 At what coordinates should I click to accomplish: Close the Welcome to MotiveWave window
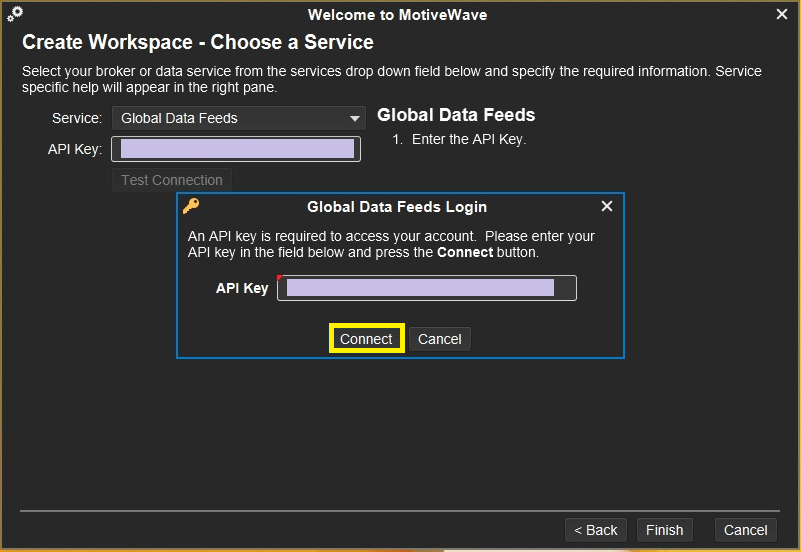782,14
